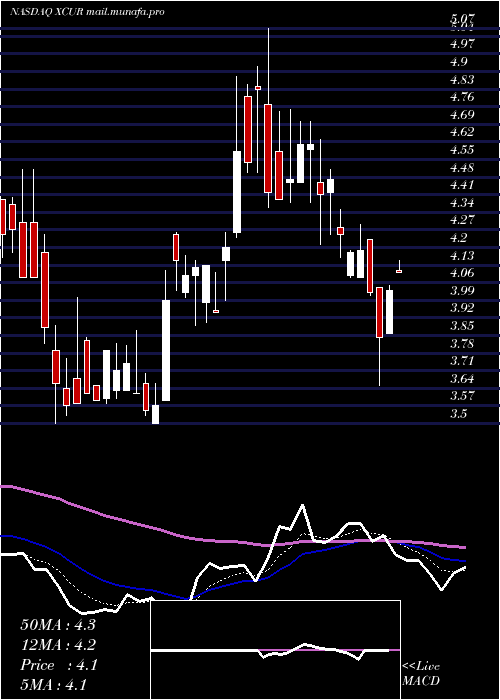Click the <<Live MACD label
Viewport: 500px width, 700px height.
coord(421,674)
